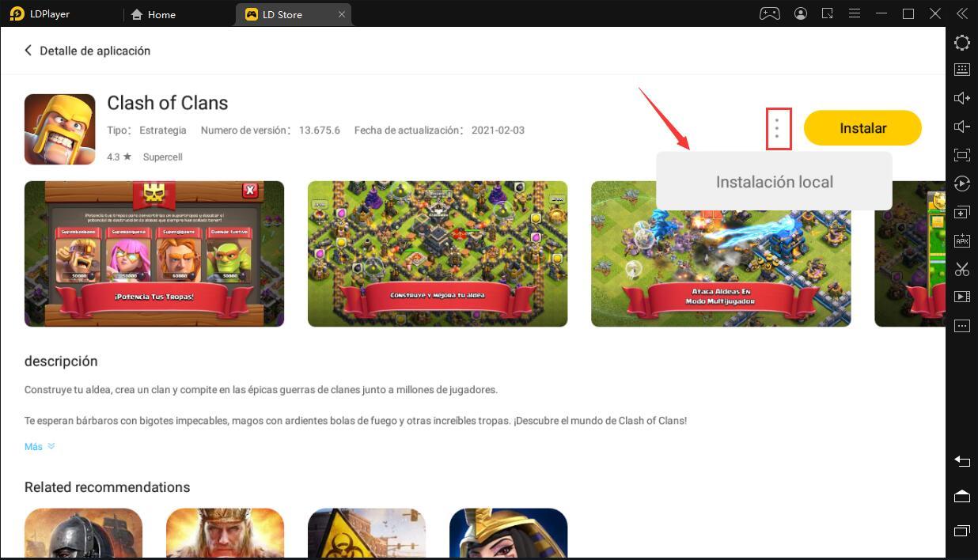Screen dimensions: 978x560
Task: Click the Instalar button
Action: (x=862, y=128)
